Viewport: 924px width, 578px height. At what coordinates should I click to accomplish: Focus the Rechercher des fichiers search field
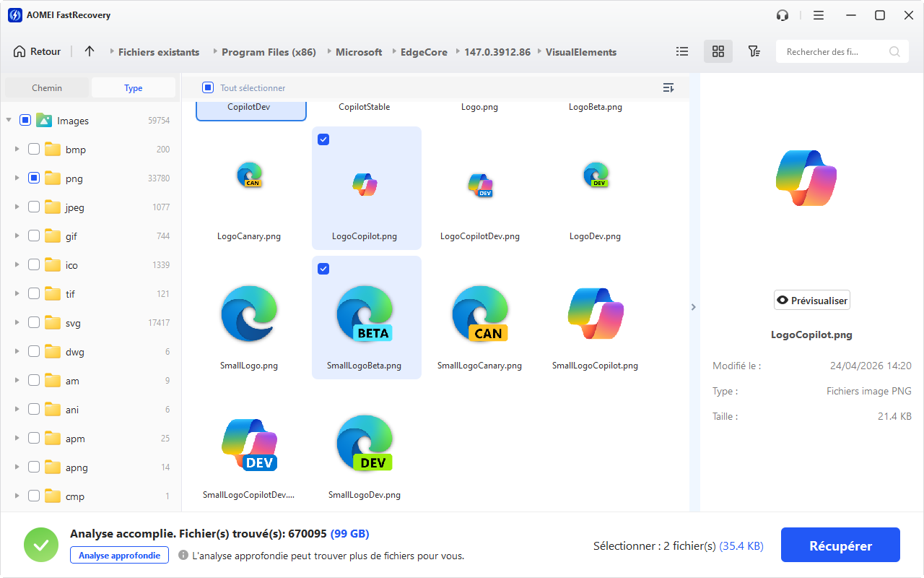[x=842, y=51]
